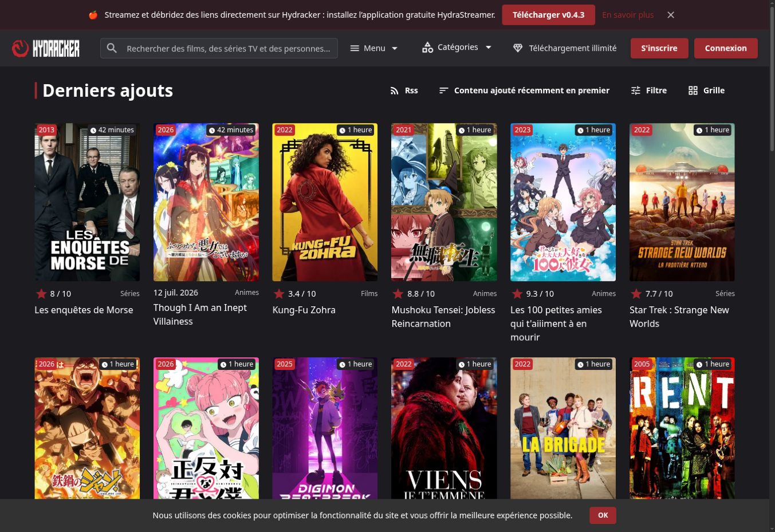This screenshot has height=532, width=775.
Task: Click the title 'Les 100 petites amies qui t'aiiiment à en mourir'
Action: coord(556,324)
